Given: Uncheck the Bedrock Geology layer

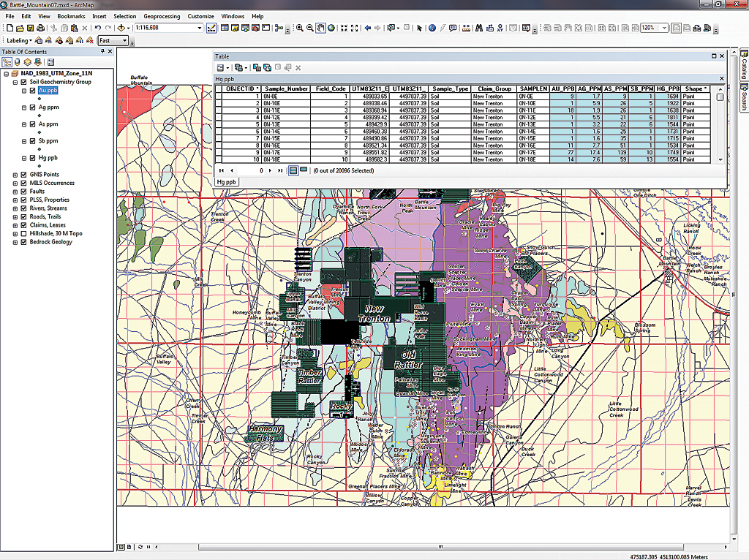Looking at the screenshot, I should click(x=23, y=242).
